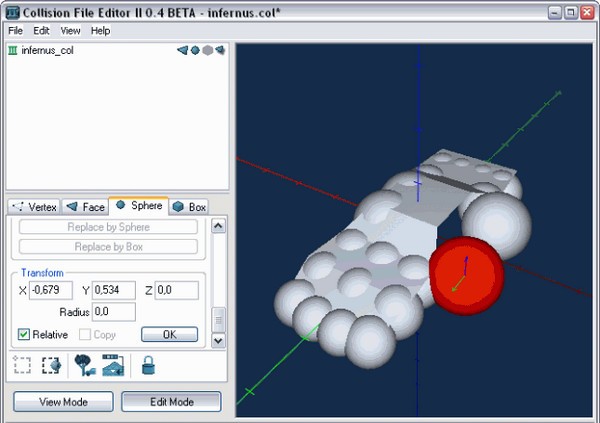Viewport: 600px width, 423px height.
Task: Click the Radius input field
Action: coord(114,312)
